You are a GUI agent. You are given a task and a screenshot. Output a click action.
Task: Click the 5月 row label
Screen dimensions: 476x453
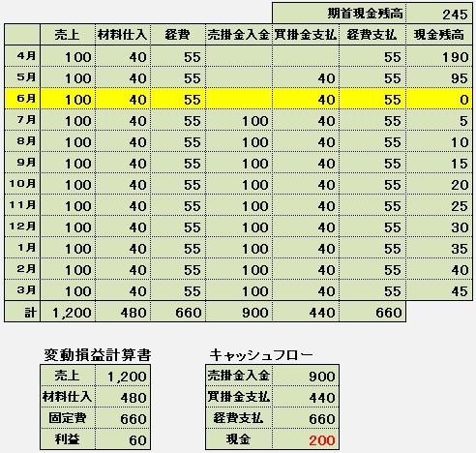[x=22, y=77]
